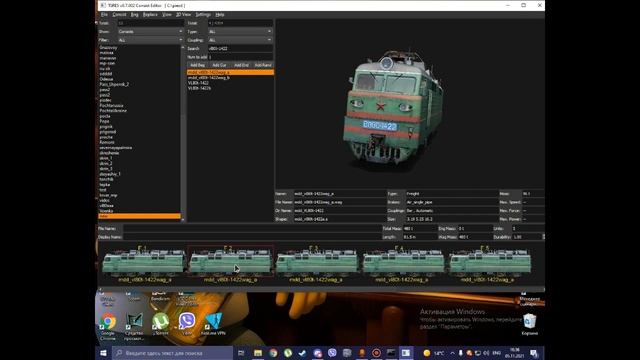Click the Add Rand button
Viewport: 640px width, 360px height.
263,65
